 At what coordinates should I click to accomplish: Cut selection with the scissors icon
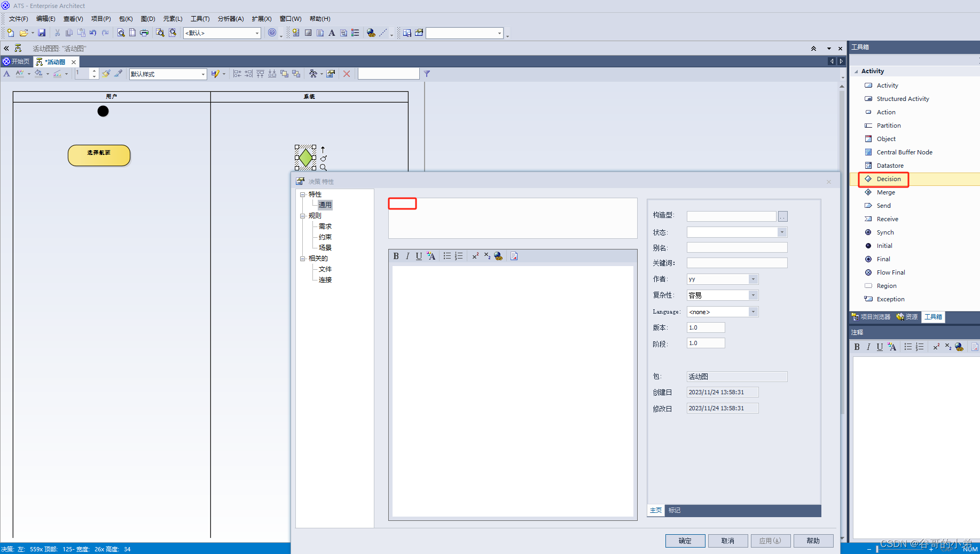point(57,33)
